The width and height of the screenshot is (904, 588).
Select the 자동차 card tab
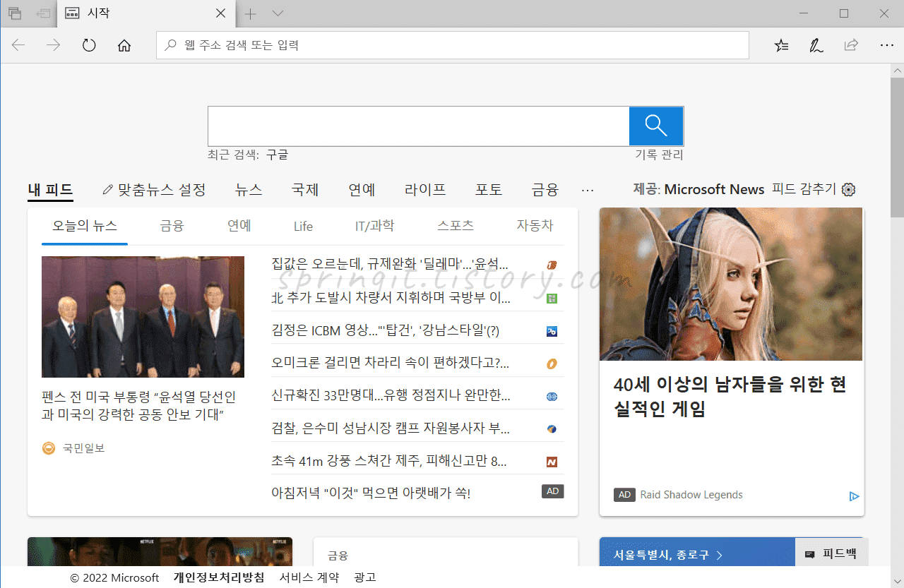click(x=535, y=226)
